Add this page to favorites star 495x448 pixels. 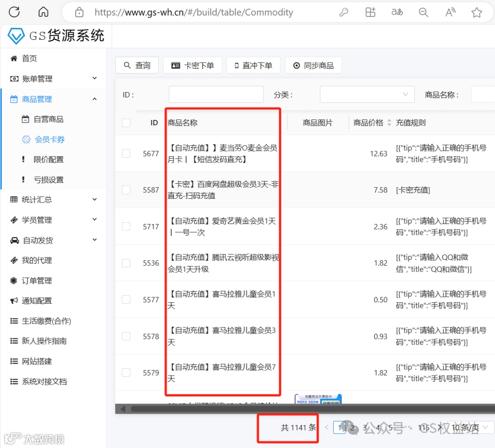pyautogui.click(x=477, y=12)
